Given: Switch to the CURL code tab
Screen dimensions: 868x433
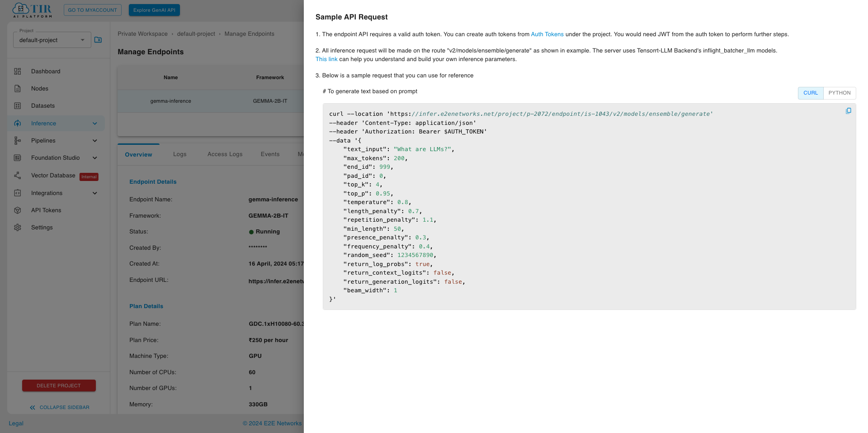Looking at the screenshot, I should click(x=811, y=93).
